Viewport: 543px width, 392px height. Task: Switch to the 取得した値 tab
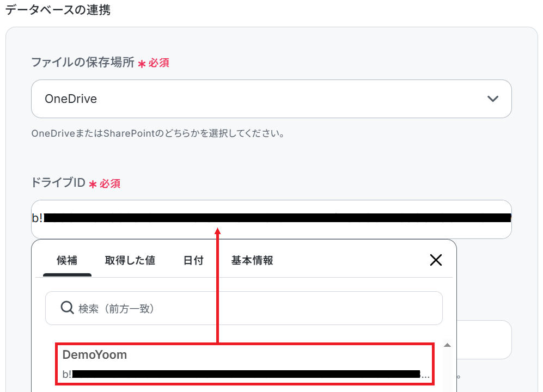coord(130,260)
